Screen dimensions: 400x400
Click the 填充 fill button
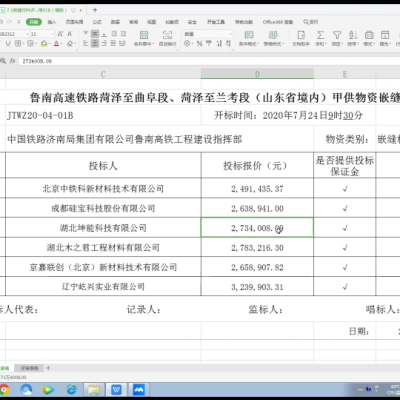(385, 38)
